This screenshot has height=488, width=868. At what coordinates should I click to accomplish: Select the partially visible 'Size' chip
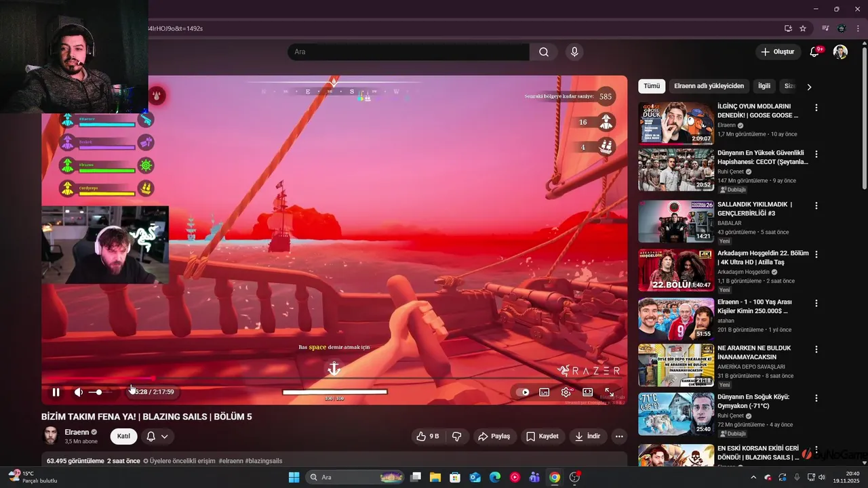coord(789,86)
